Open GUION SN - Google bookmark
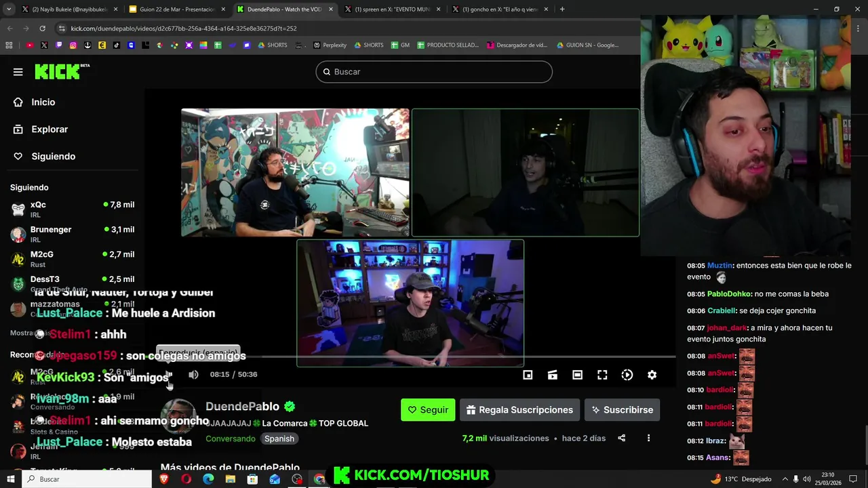 pos(587,45)
